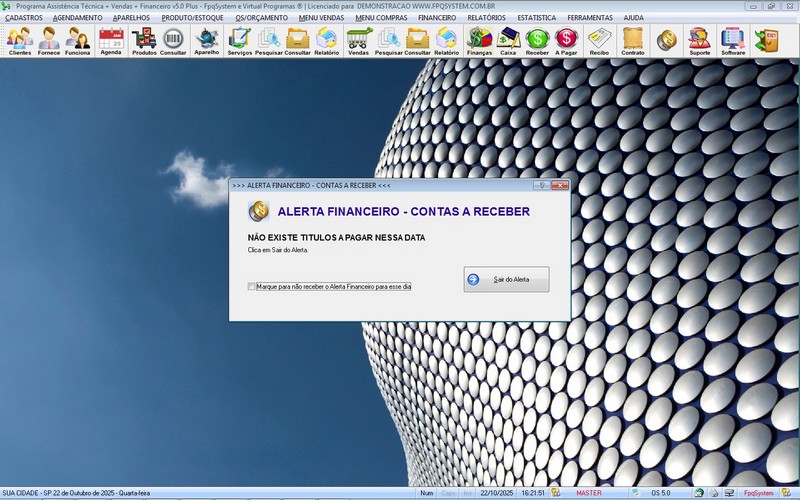Viewport: 800px width, 500px height.
Task: Click 'Clica em Sair do Alerta' hint text
Action: click(278, 250)
